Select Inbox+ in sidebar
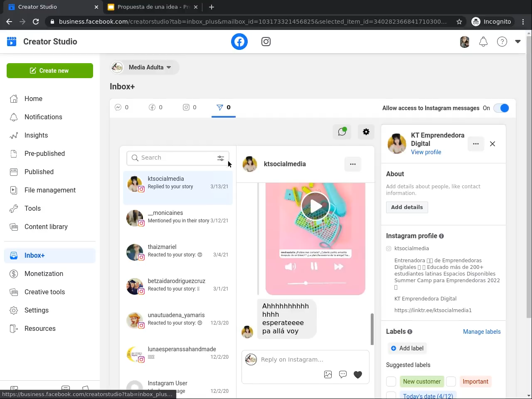The height and width of the screenshot is (399, 532). [50, 256]
